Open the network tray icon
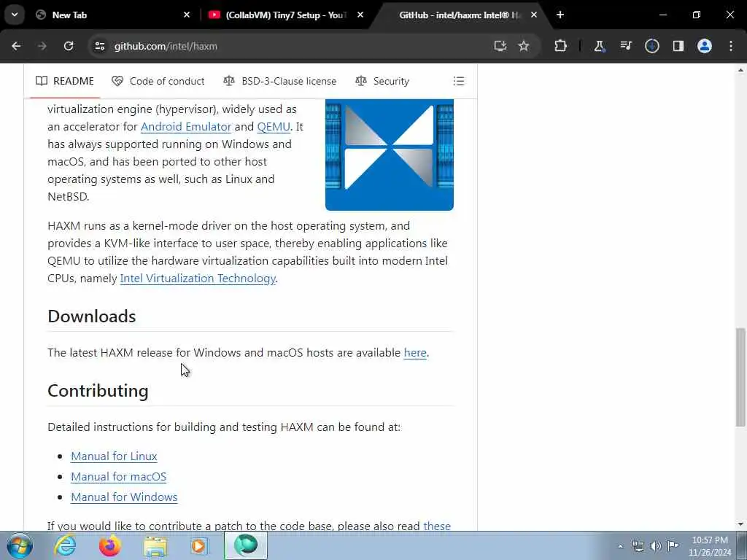The width and height of the screenshot is (747, 560). point(638,546)
